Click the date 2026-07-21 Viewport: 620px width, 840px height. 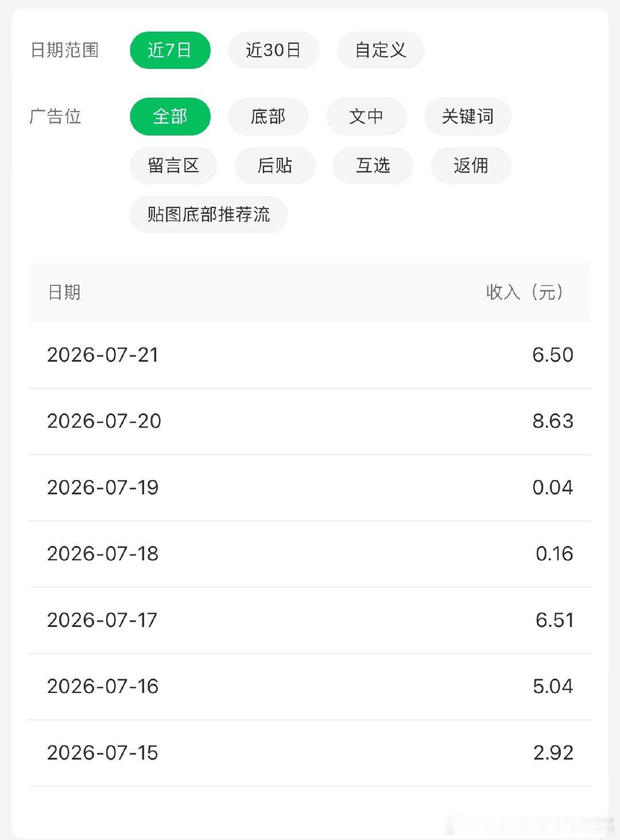coord(103,355)
